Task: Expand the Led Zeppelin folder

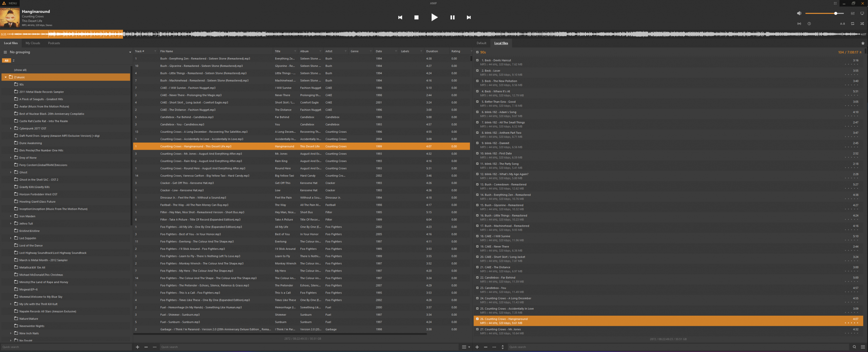Action: (x=11, y=238)
